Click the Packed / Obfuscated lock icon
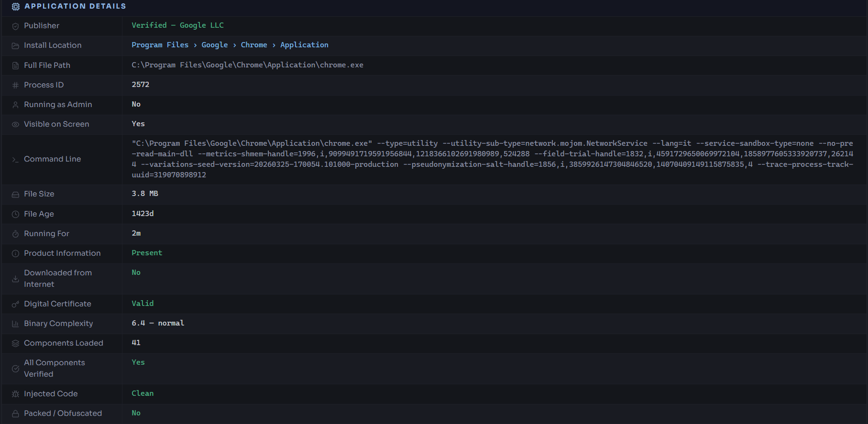868x424 pixels. pos(15,414)
